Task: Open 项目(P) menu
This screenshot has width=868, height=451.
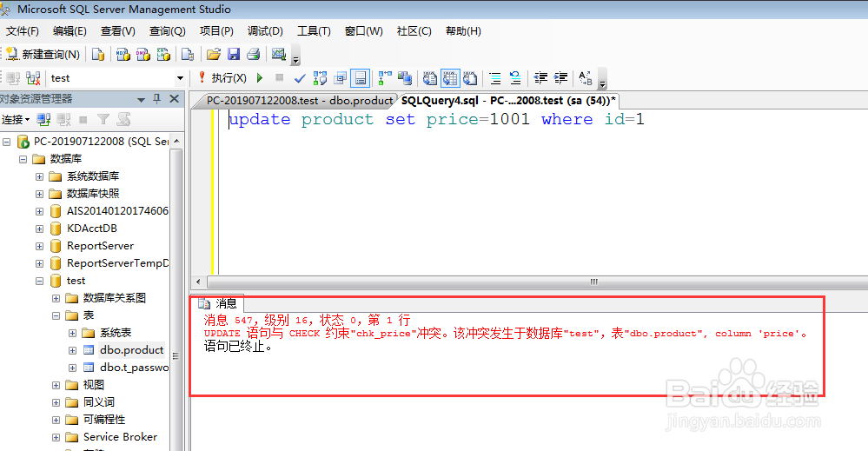Action: pyautogui.click(x=216, y=31)
